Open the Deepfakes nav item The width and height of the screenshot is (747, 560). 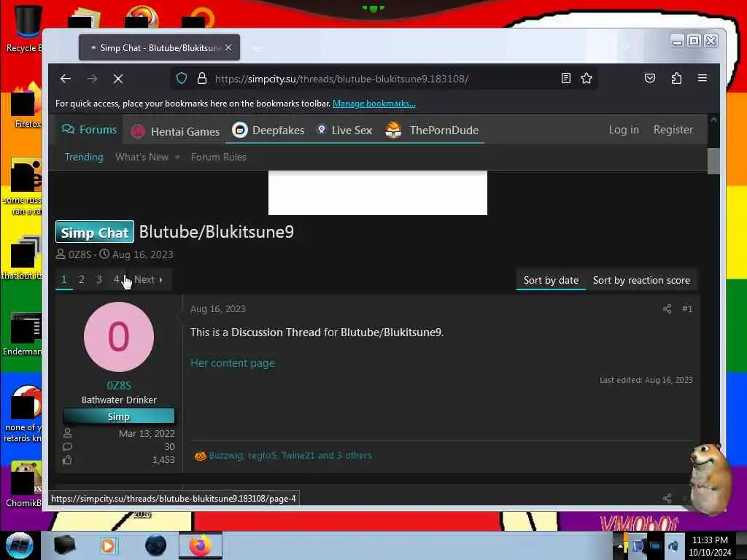(268, 130)
